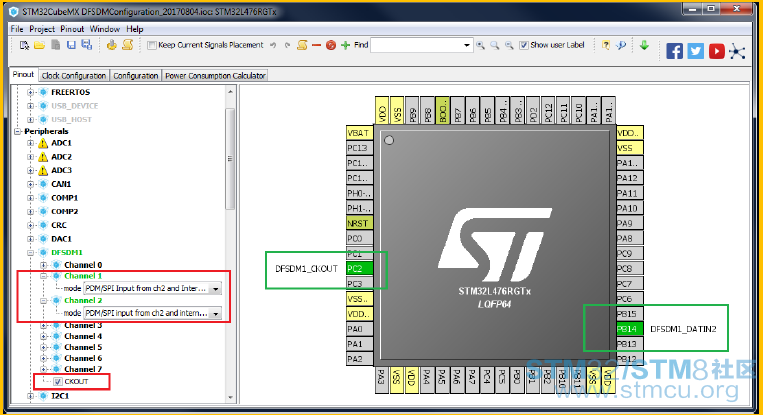Image resolution: width=763 pixels, height=415 pixels.
Task: Switch to the Configuration tab
Action: click(x=136, y=75)
